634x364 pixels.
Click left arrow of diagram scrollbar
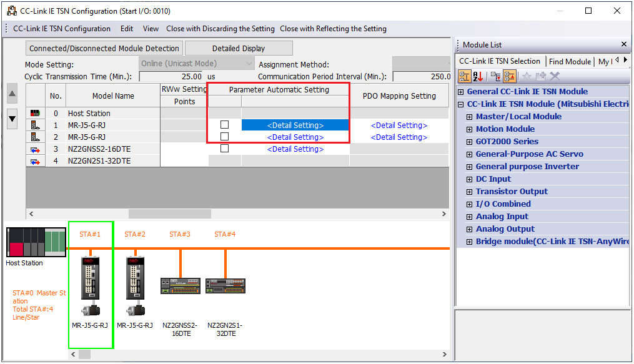pyautogui.click(x=73, y=354)
